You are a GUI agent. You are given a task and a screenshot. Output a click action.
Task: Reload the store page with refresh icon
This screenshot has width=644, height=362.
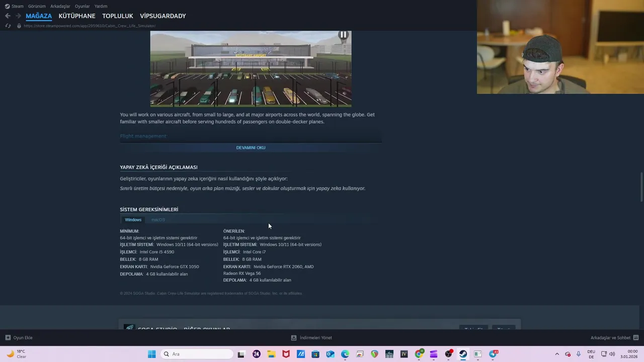[x=8, y=26]
